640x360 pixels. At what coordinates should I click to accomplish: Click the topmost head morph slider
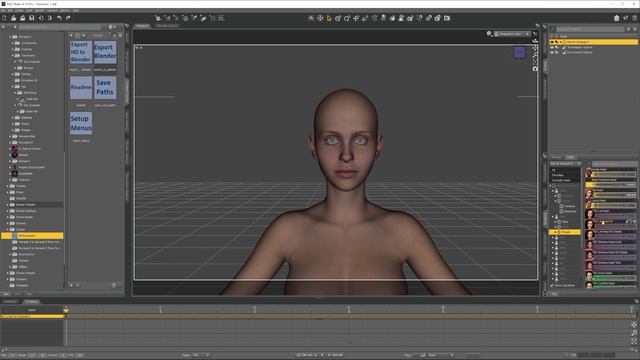point(614,174)
